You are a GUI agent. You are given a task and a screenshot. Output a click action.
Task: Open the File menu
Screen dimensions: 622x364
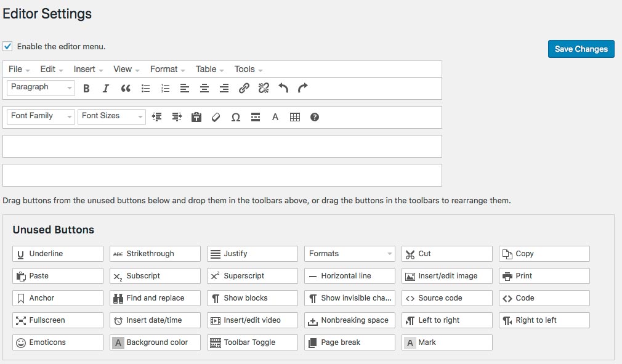coord(19,69)
